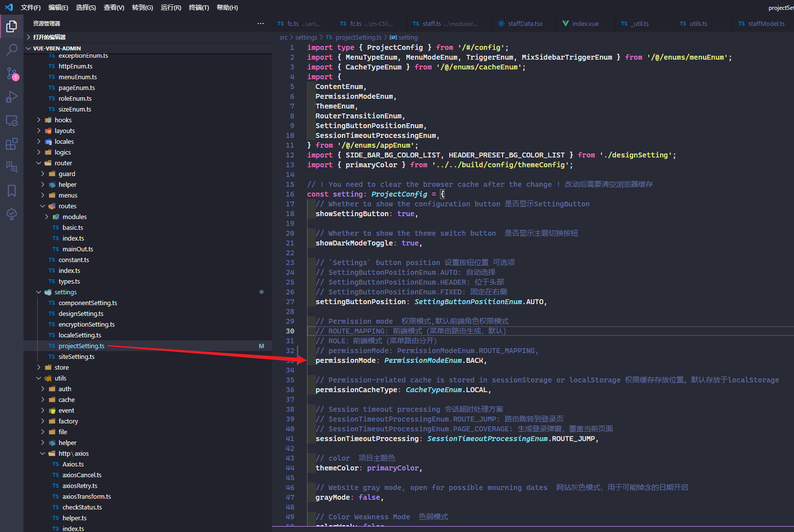The width and height of the screenshot is (794, 532).
Task: Click the src breadcrumb segment
Action: tap(284, 37)
